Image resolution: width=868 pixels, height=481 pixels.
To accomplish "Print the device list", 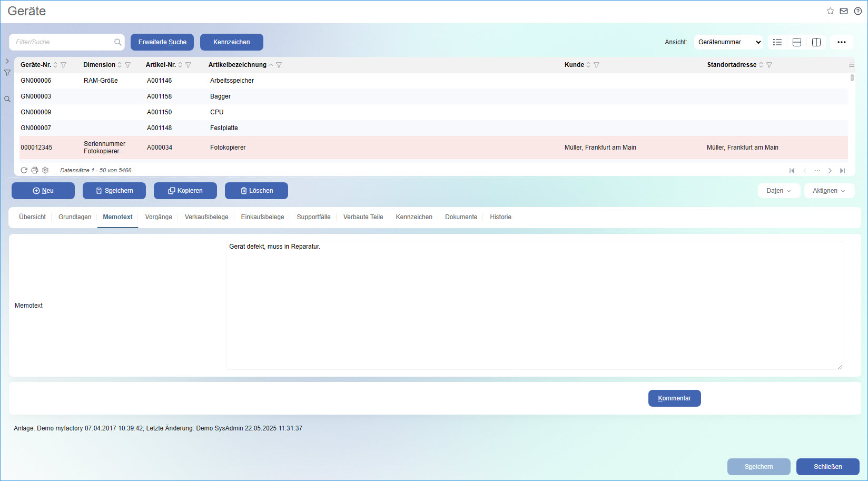I will pos(35,170).
